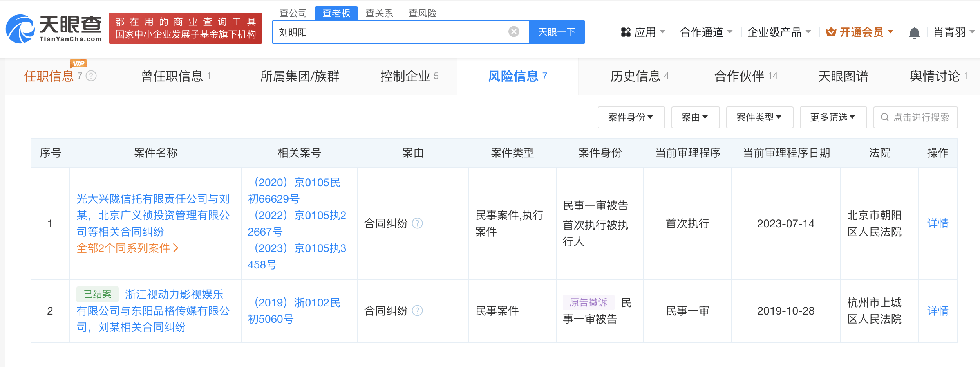Open 浙江视动力影视娱乐 case name link
980x367 pixels.
tap(153, 311)
